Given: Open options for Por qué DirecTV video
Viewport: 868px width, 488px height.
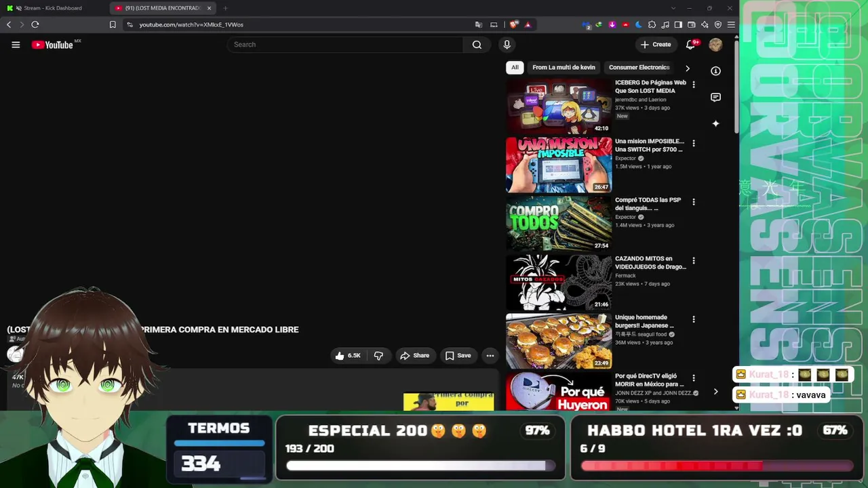Looking at the screenshot, I should point(693,378).
